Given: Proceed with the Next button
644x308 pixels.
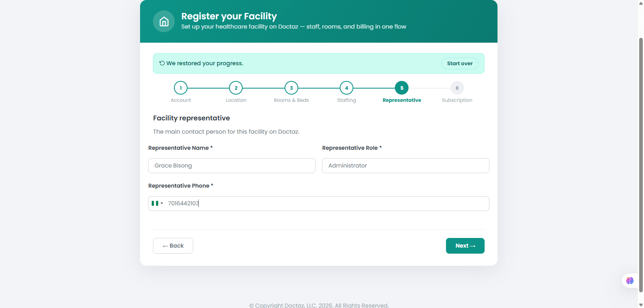Looking at the screenshot, I should tap(465, 246).
